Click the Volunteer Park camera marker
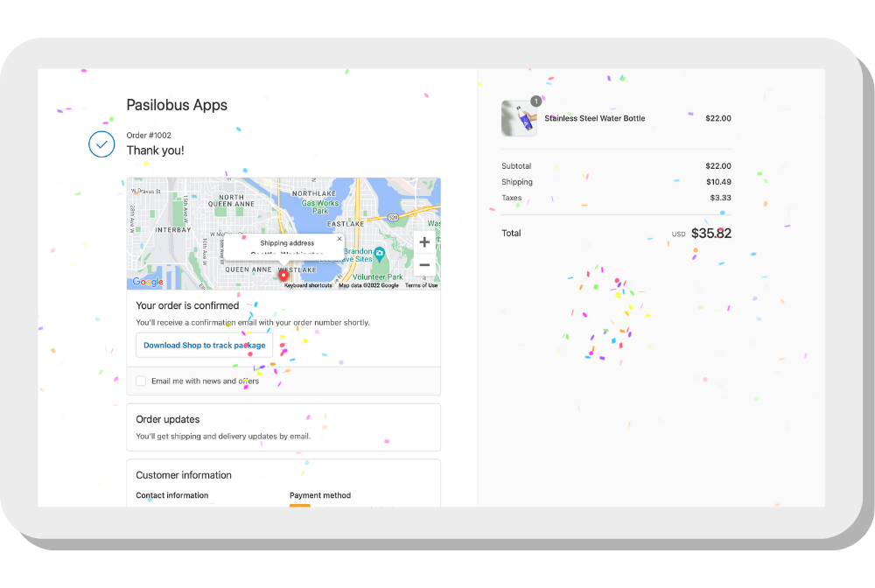Viewport: 875px width, 588px height. tap(380, 253)
